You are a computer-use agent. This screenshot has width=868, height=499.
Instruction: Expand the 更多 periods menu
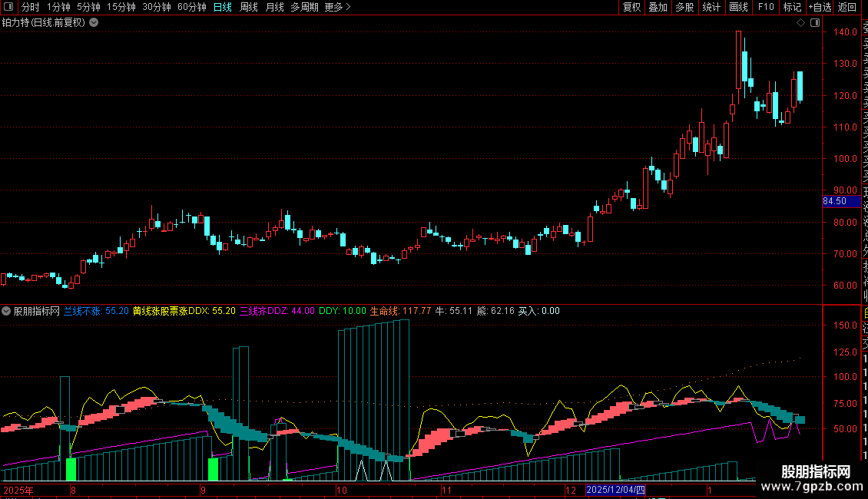tap(337, 7)
